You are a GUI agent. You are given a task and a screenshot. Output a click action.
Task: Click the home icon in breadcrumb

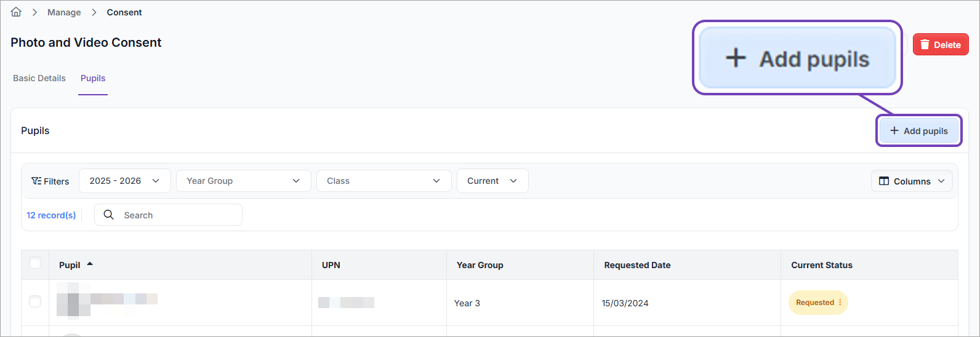[16, 12]
